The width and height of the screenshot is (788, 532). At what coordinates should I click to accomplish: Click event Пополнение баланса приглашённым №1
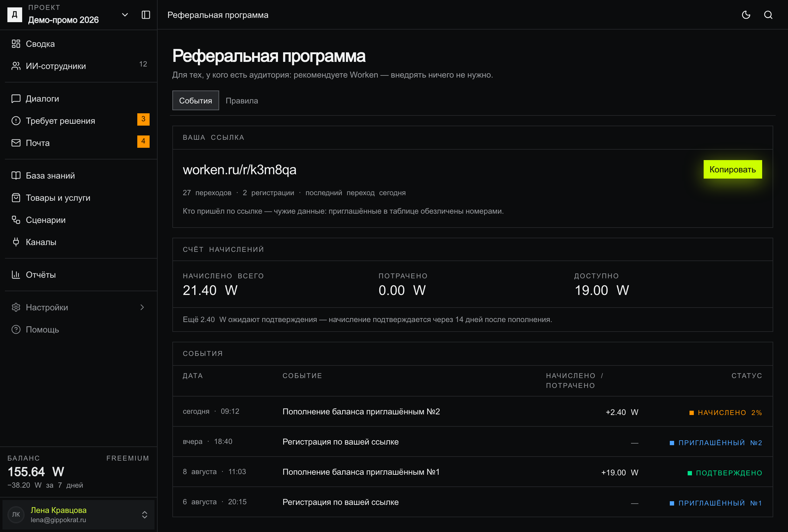pyautogui.click(x=361, y=472)
